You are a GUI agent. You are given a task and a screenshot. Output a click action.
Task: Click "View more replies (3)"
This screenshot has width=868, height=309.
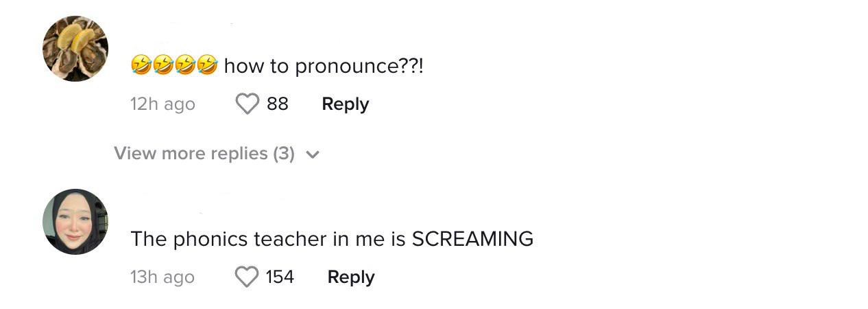click(x=204, y=154)
